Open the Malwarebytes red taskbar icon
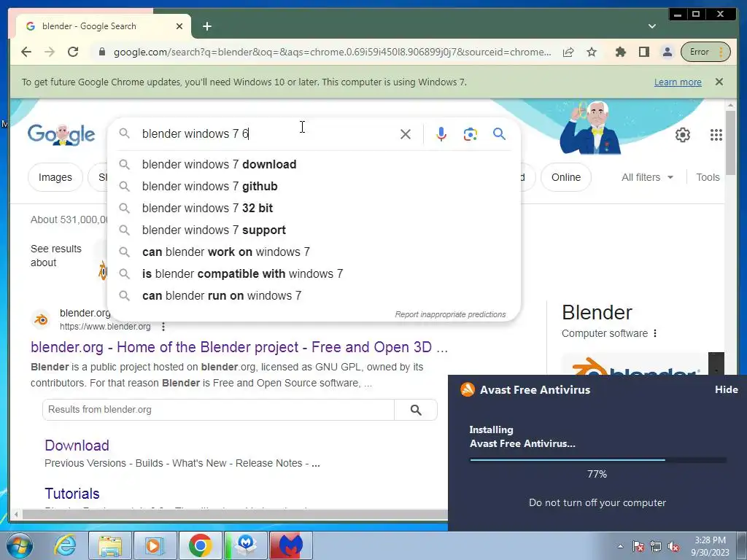 tap(291, 545)
